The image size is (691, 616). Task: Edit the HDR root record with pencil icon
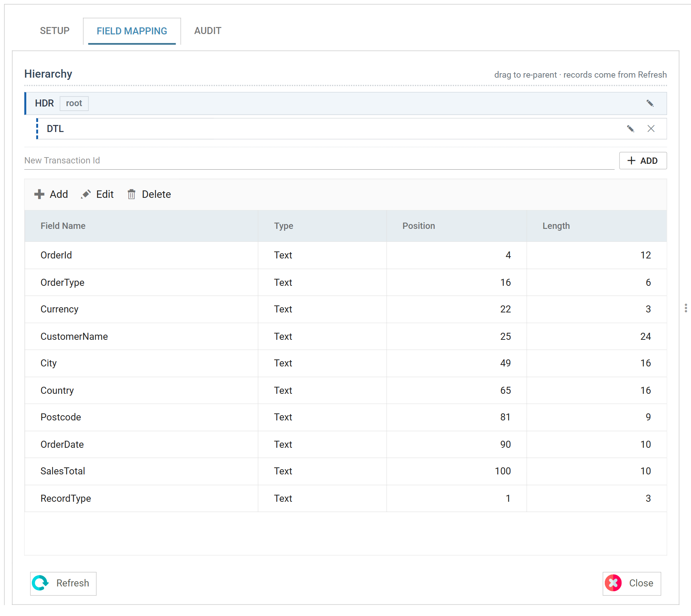click(x=650, y=103)
